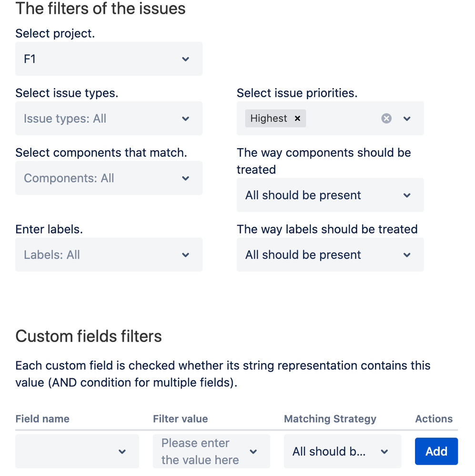Expand component treatment 'All should be present' dropdown
Viewport: 475px width, 476px height.
(x=330, y=195)
